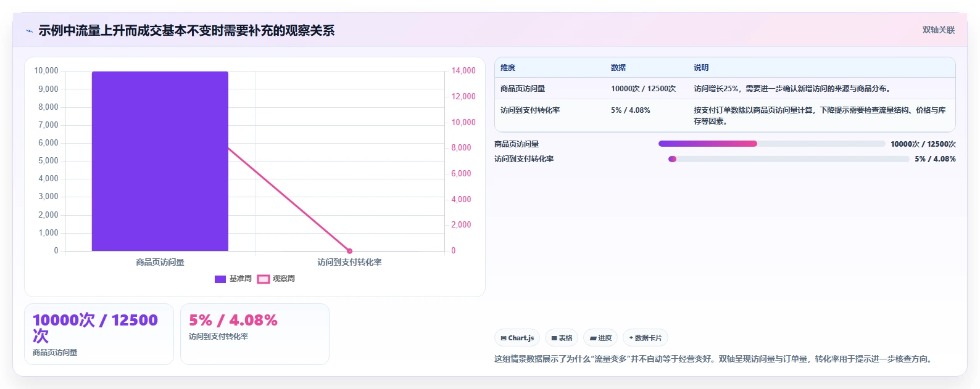Click the purple 商品页访问量 bar in chart
The width and height of the screenshot is (980, 389).
pyautogui.click(x=160, y=161)
